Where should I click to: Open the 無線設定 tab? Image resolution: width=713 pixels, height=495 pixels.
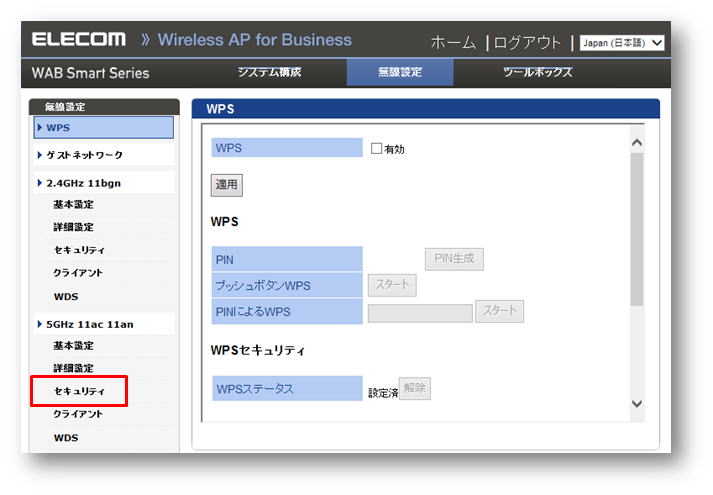pos(400,72)
